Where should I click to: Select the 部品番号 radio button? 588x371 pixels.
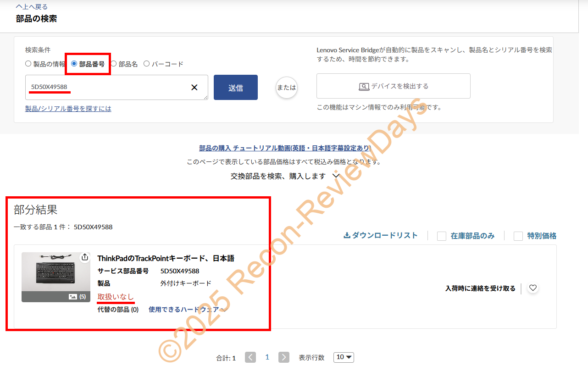(74, 64)
